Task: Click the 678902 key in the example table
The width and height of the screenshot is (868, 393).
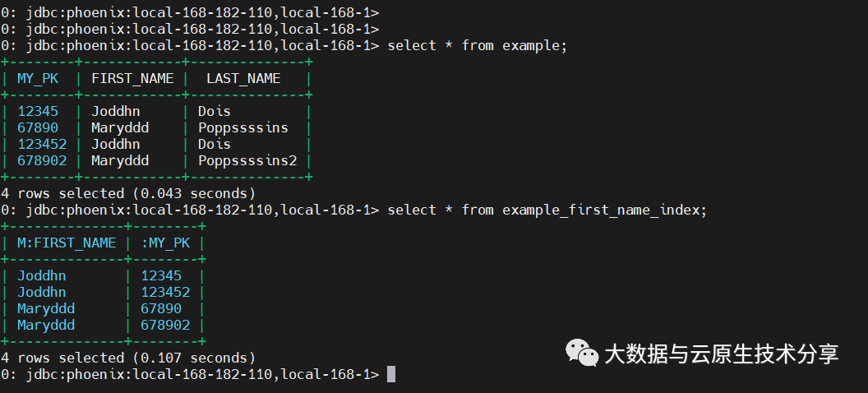Action: pos(42,161)
